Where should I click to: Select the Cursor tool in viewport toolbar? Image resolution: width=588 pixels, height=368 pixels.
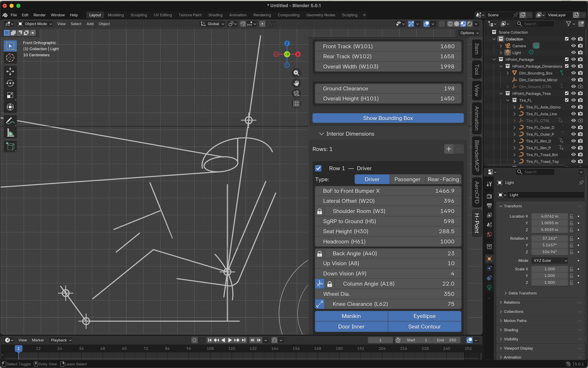10,58
